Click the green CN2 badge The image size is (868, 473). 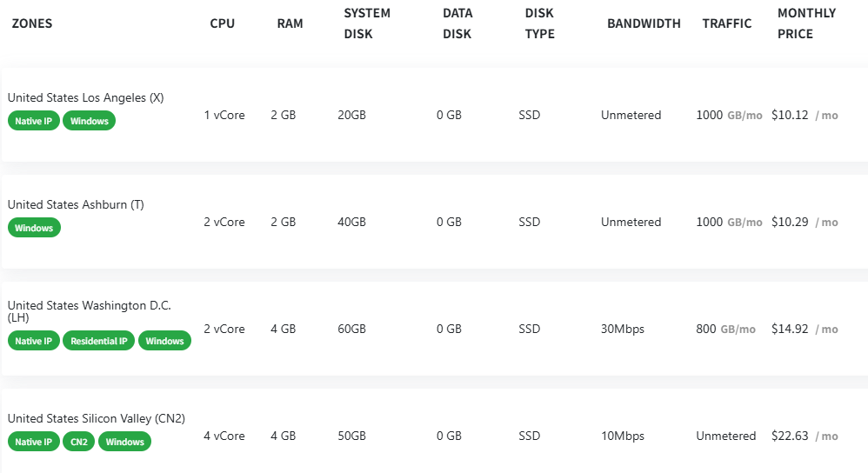coord(79,442)
